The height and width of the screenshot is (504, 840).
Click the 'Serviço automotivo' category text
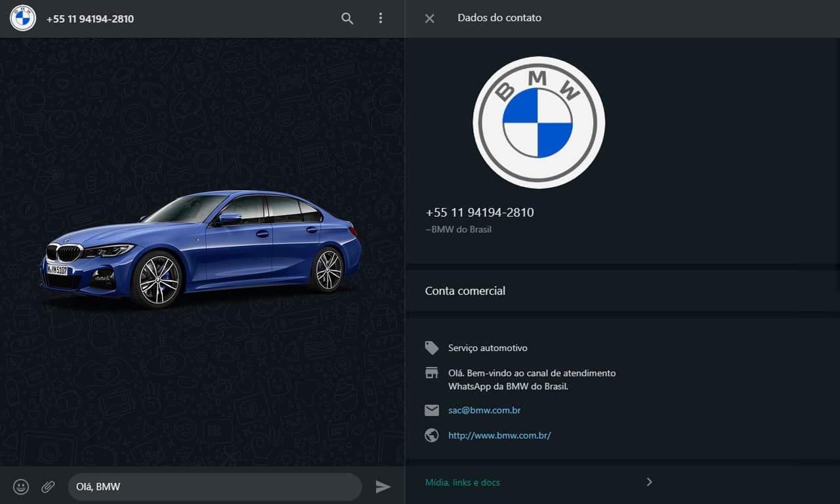coord(488,348)
